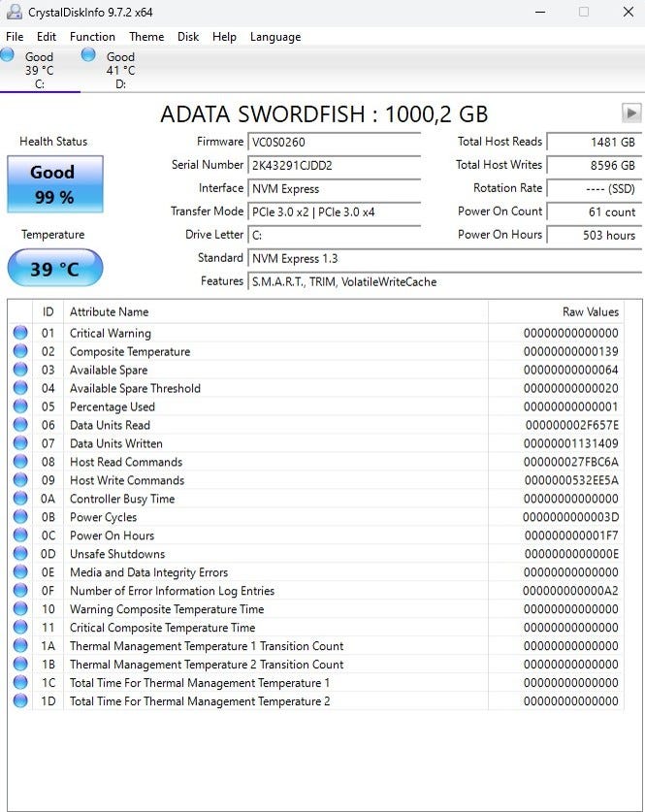Screen dimensions: 645x812
Task: Close the CrystalDiskInfo window
Action: click(x=628, y=12)
